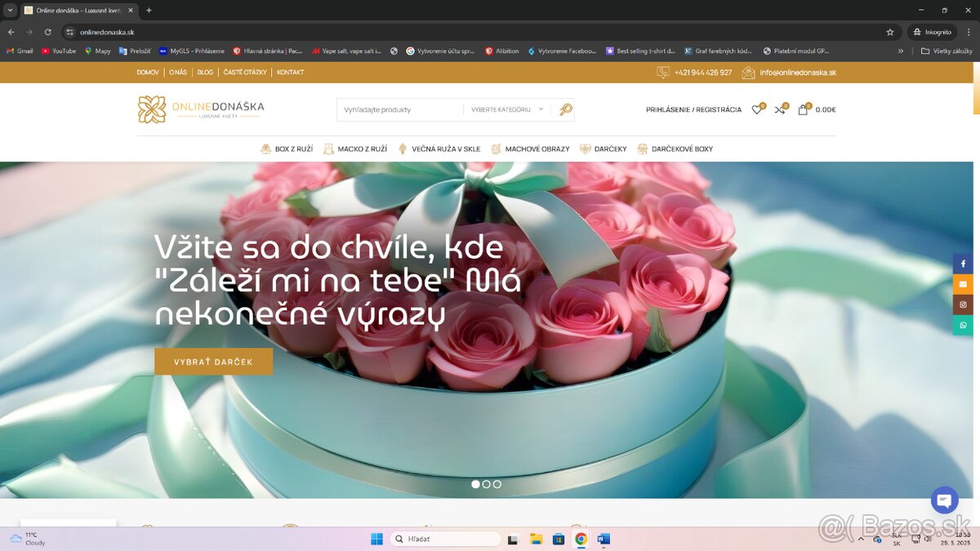Select the third slide indicator dot
This screenshot has height=551, width=980.
pyautogui.click(x=497, y=484)
